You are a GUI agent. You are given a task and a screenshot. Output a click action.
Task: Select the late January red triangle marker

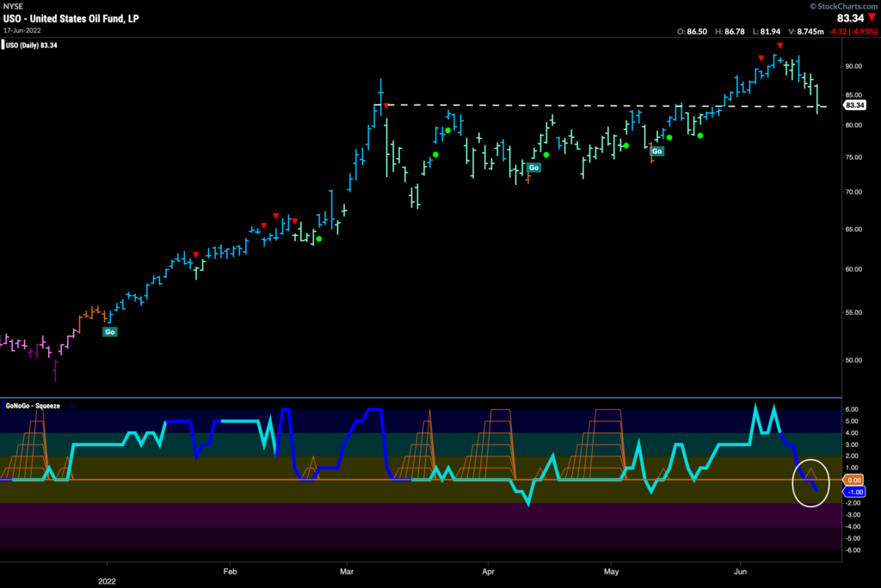click(195, 255)
